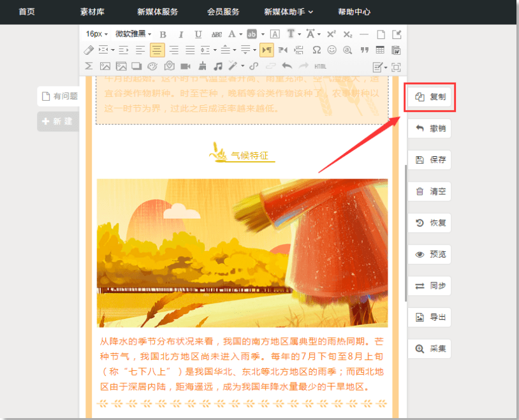Image resolution: width=519 pixels, height=420 pixels.
Task: Open the 素材库 menu
Action: click(x=92, y=12)
